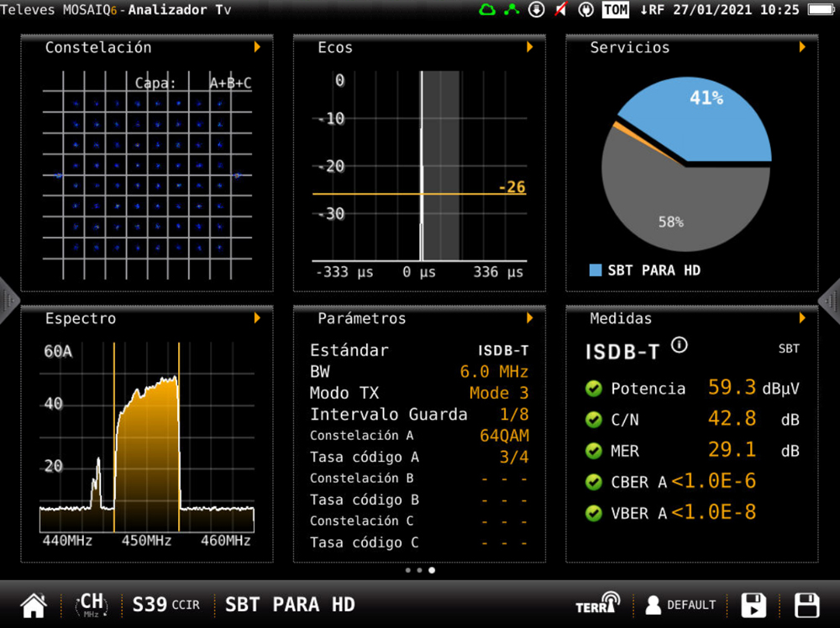
Task: Expand the Ecos panel with its arrow
Action: 530,47
